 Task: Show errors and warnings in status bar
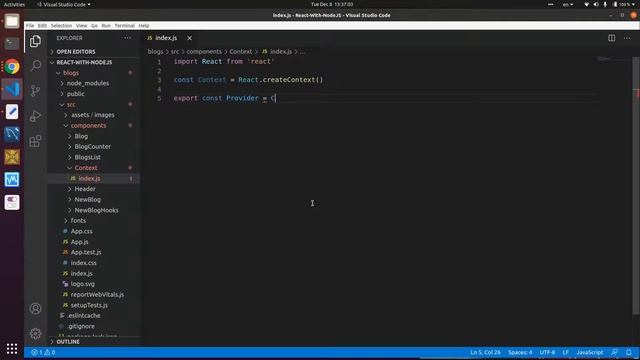click(x=43, y=352)
